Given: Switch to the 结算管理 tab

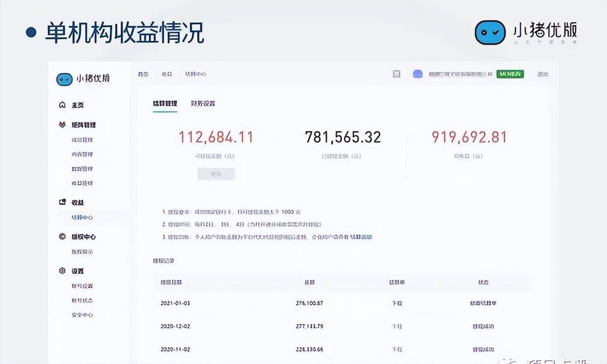Looking at the screenshot, I should 165,103.
